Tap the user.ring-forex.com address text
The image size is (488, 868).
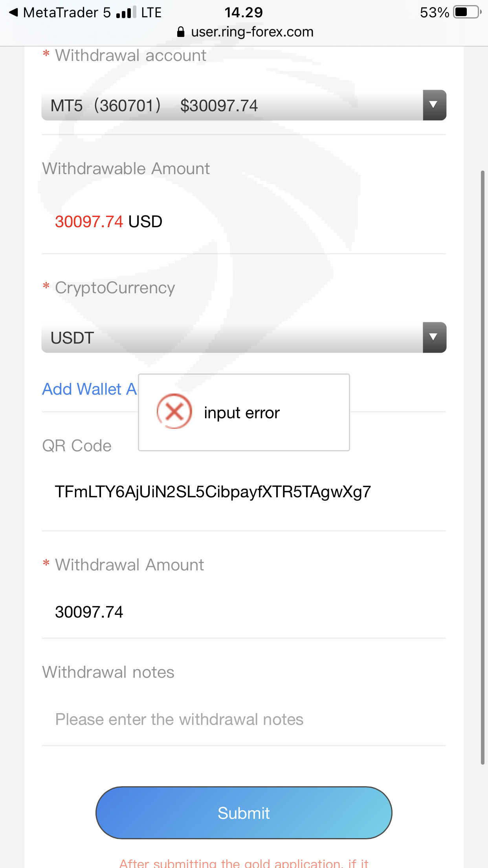click(252, 32)
